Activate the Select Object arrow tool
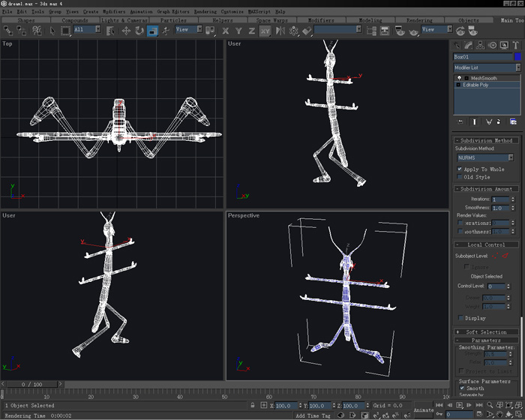This screenshot has width=525, height=420. [x=52, y=31]
